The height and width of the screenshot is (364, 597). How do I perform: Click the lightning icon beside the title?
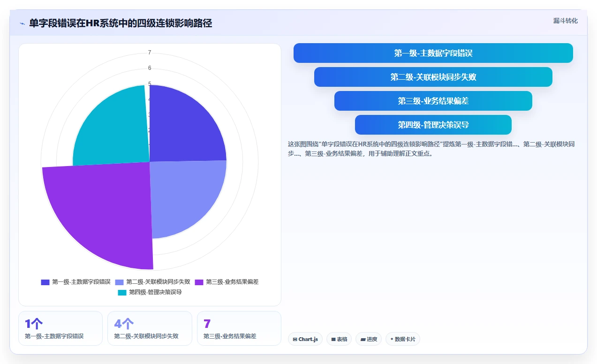[22, 23]
